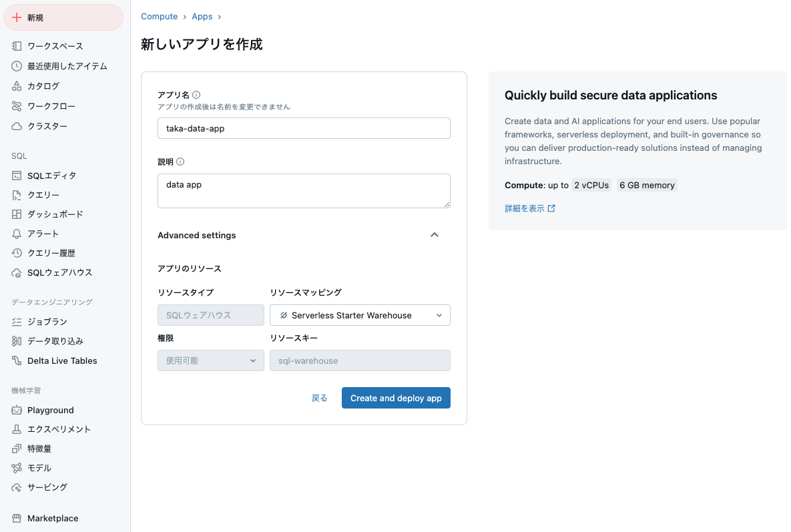
Task: Click external link icon beside 詳細を表示
Action: [x=551, y=208]
